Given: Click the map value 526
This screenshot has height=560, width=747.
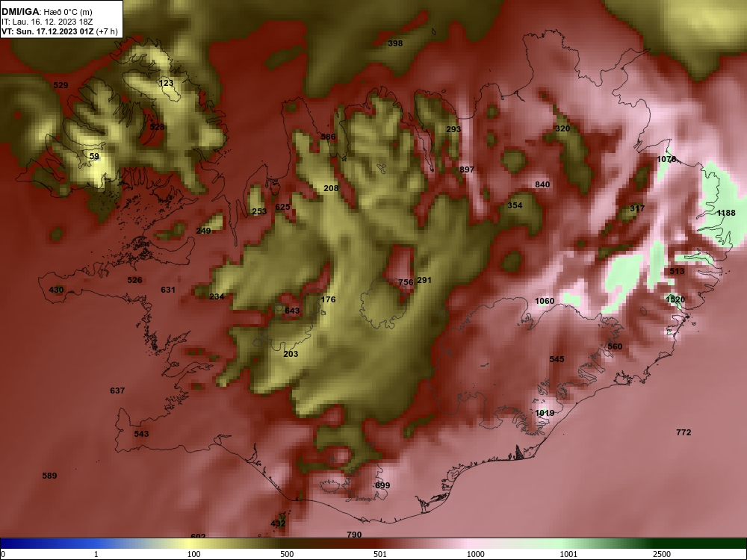Looking at the screenshot, I should (x=134, y=280).
